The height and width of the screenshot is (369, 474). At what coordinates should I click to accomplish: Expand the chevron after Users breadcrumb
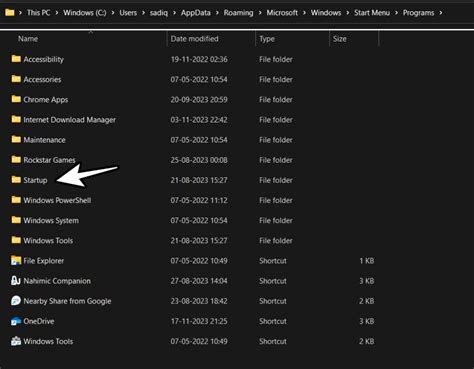(143, 13)
